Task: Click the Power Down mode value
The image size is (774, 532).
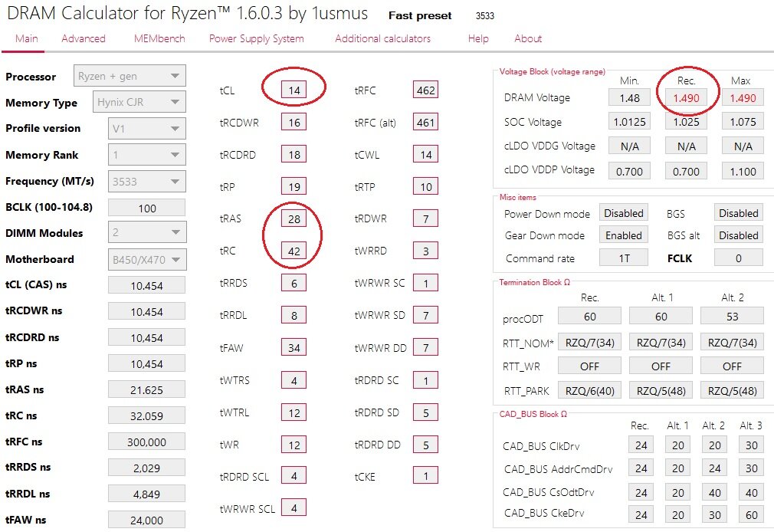Action: pyautogui.click(x=624, y=213)
